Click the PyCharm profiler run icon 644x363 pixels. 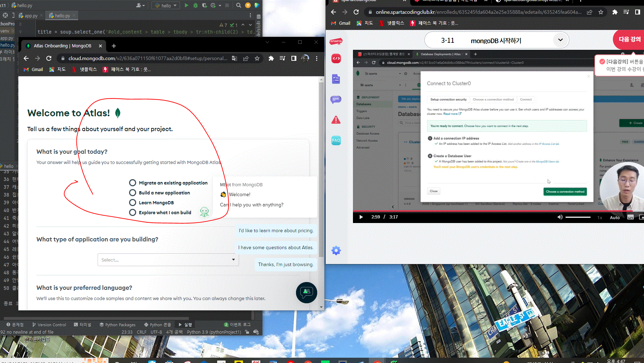coord(213,5)
